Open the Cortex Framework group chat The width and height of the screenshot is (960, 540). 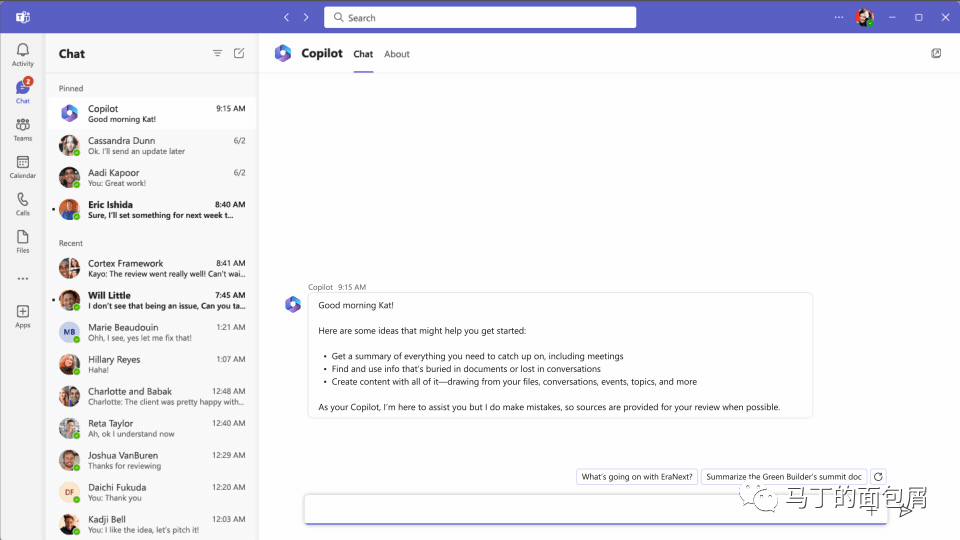pos(152,268)
